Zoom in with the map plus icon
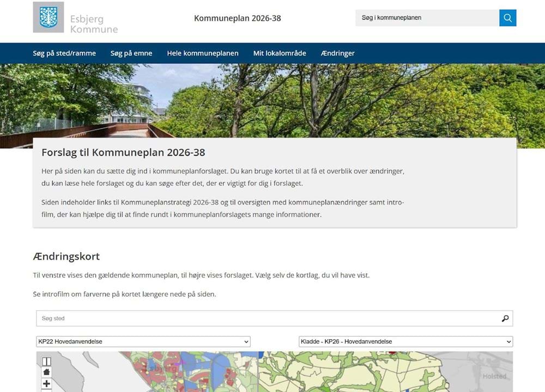Screen dimensions: 545x392 point(46,384)
